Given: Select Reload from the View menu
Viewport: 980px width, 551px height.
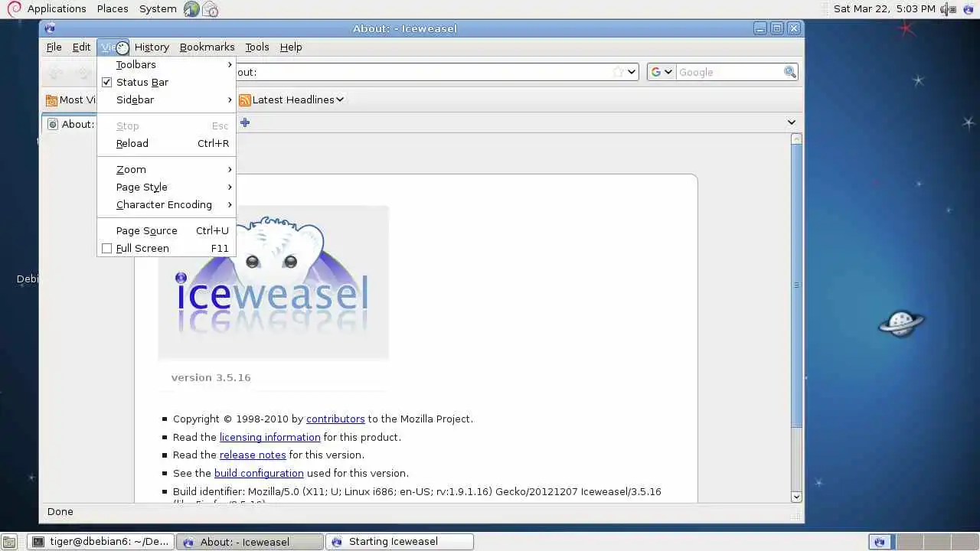Looking at the screenshot, I should pos(166,143).
